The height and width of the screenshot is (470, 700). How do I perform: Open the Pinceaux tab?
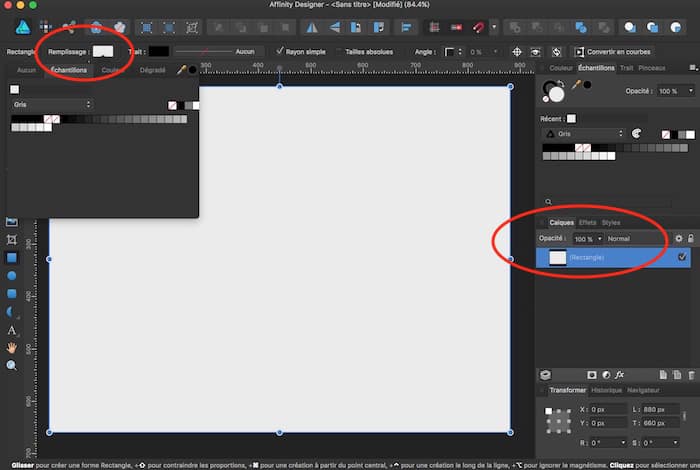pyautogui.click(x=651, y=68)
